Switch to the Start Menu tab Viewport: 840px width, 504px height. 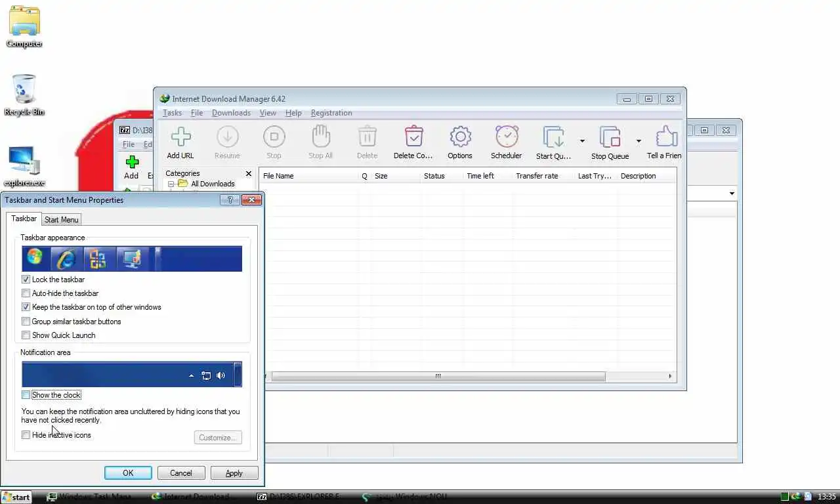[x=62, y=220]
